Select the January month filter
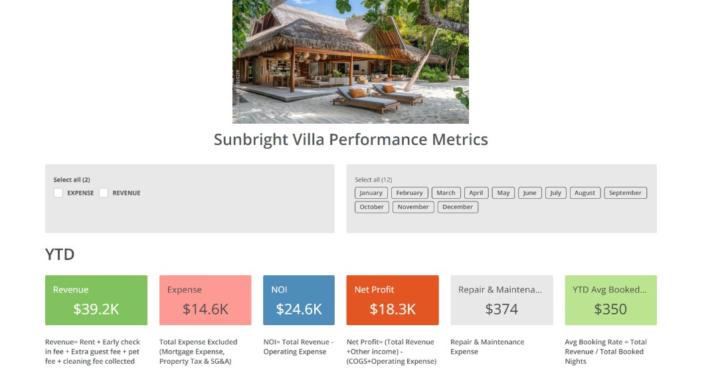Screen dimensions: 720x383 point(371,193)
